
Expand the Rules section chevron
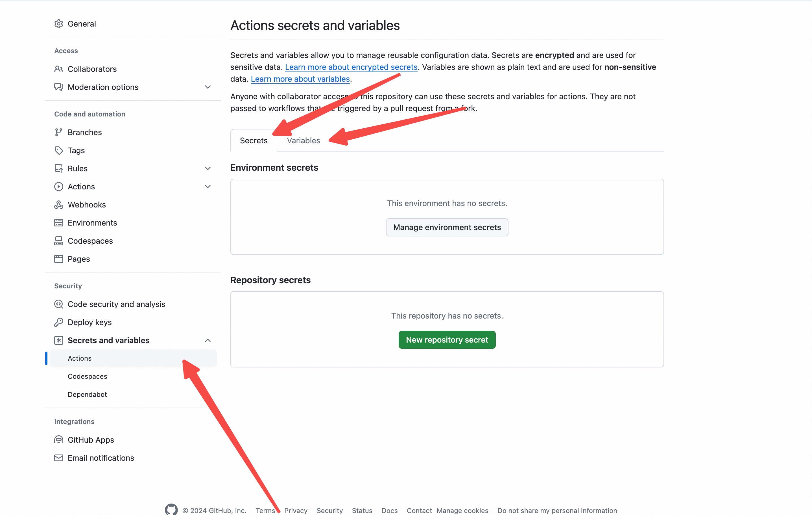(x=208, y=168)
